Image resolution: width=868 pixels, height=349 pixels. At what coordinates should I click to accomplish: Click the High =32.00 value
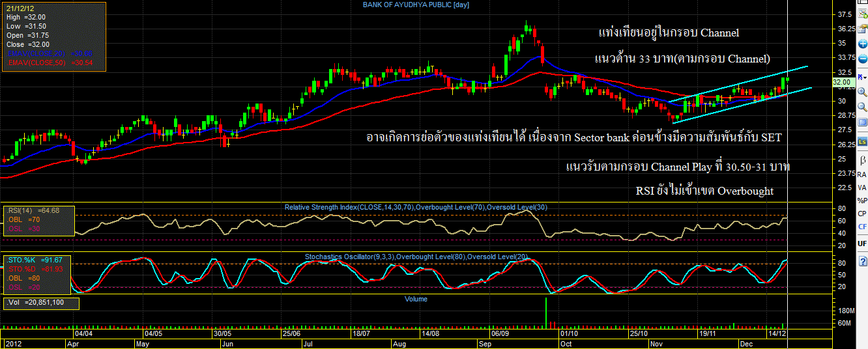tap(26, 17)
